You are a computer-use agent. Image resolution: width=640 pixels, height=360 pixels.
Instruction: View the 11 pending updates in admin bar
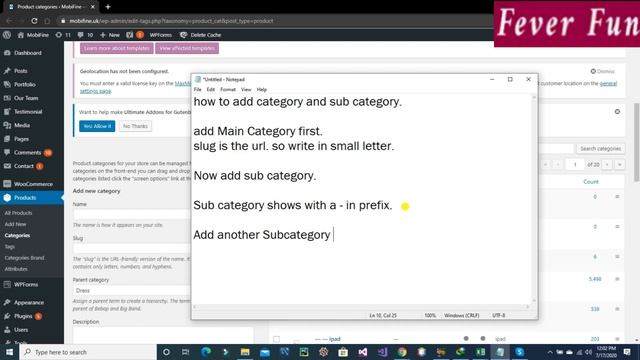63,35
